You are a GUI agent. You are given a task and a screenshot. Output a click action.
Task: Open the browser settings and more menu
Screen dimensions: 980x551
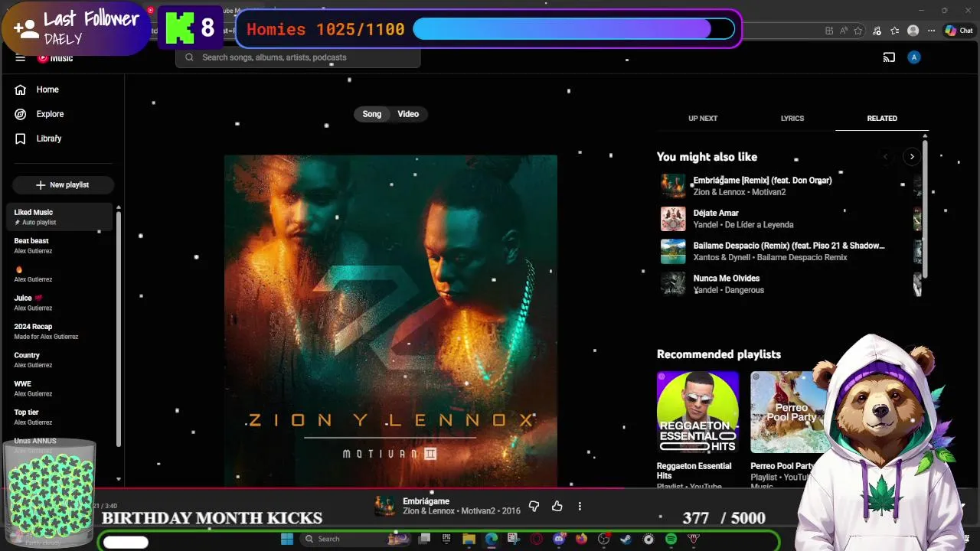931,31
